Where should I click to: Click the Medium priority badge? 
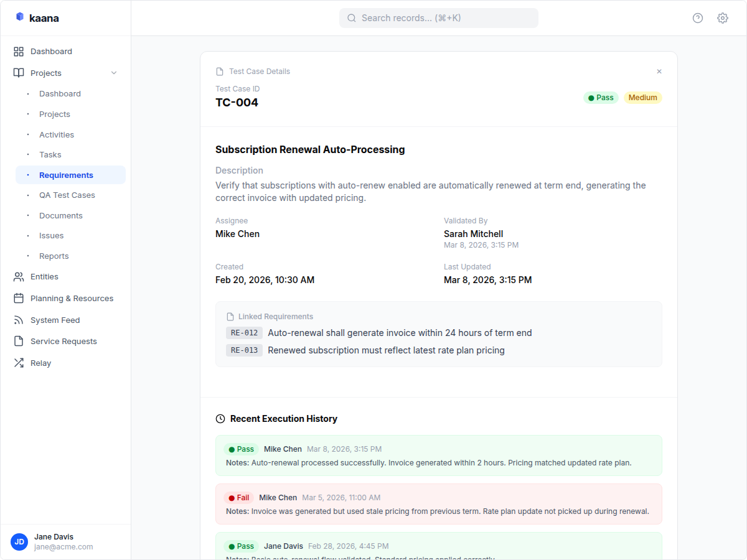(642, 97)
